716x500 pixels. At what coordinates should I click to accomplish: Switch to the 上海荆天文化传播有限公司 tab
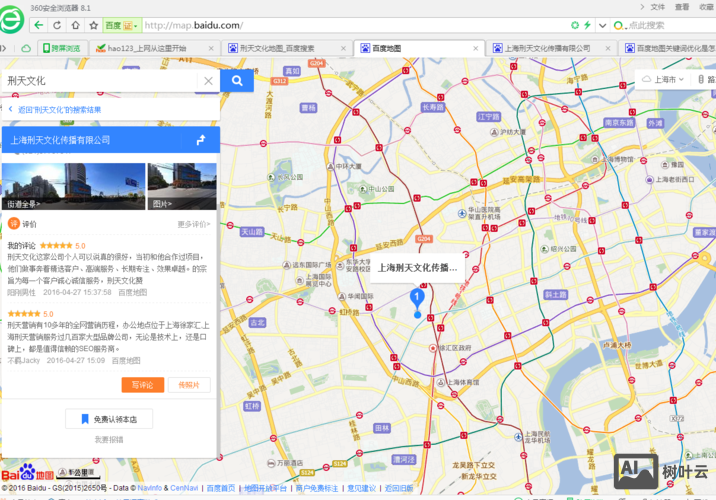(546, 47)
